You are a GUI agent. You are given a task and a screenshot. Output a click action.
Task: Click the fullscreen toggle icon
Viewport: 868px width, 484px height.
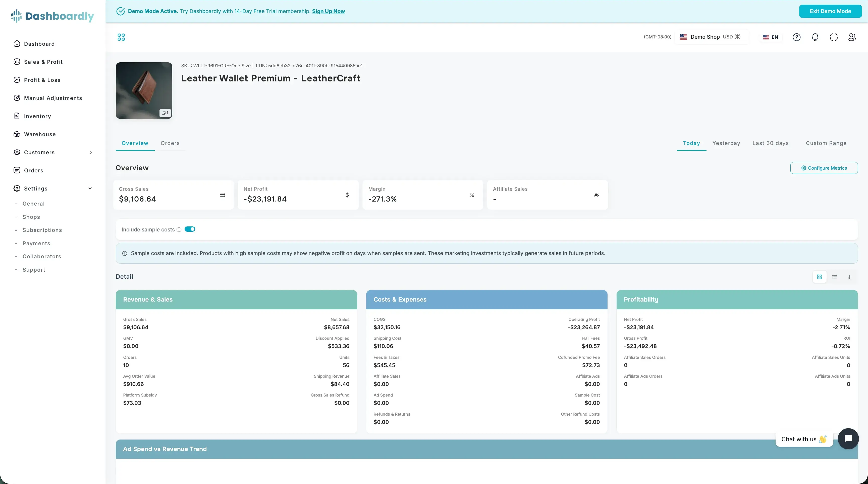coord(833,37)
